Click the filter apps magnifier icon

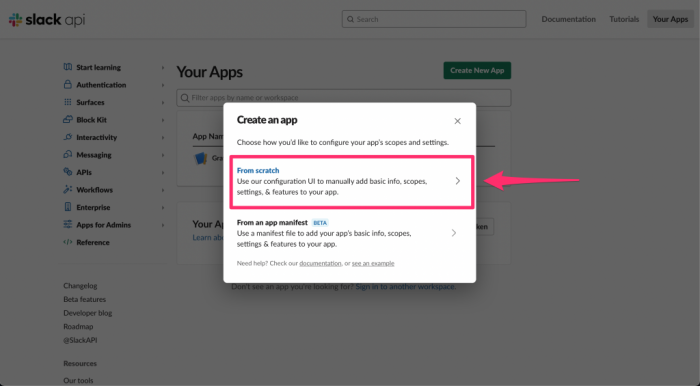click(185, 98)
